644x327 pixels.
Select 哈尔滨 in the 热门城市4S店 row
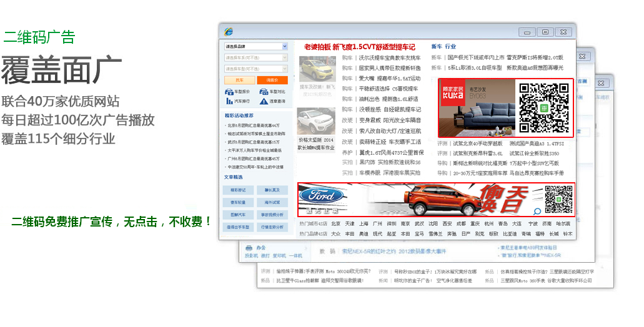563,224
